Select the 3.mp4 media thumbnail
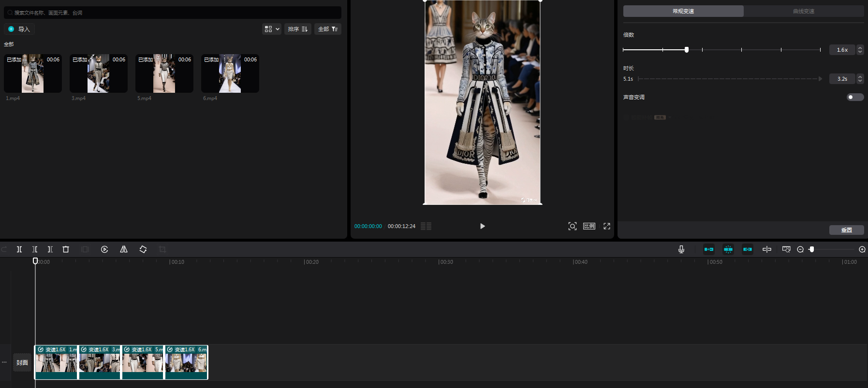This screenshot has height=388, width=868. [x=99, y=73]
